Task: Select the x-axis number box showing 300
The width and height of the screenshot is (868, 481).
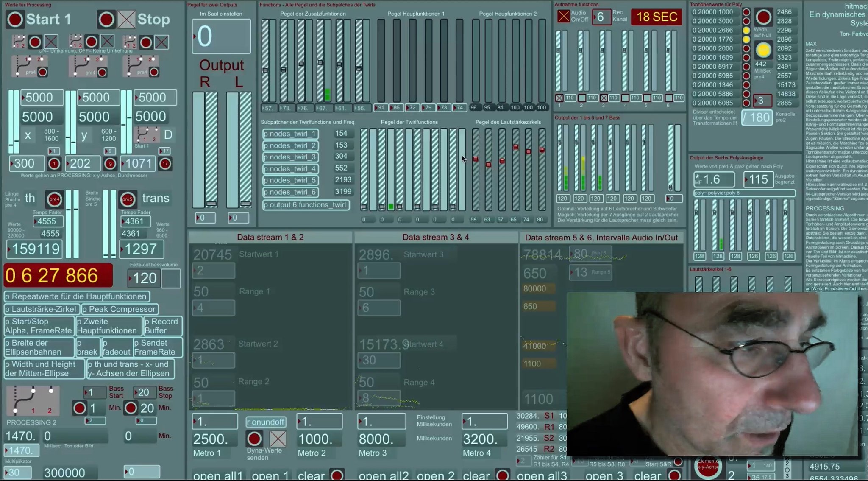Action: (x=27, y=164)
